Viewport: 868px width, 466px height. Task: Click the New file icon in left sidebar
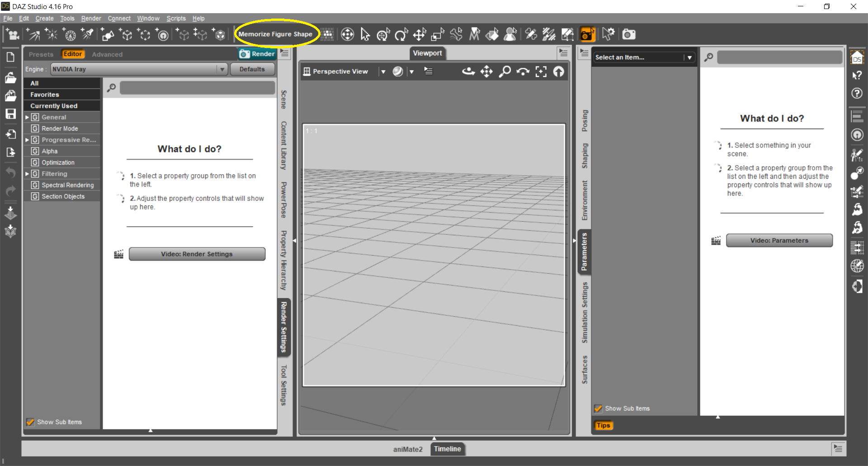[x=10, y=57]
